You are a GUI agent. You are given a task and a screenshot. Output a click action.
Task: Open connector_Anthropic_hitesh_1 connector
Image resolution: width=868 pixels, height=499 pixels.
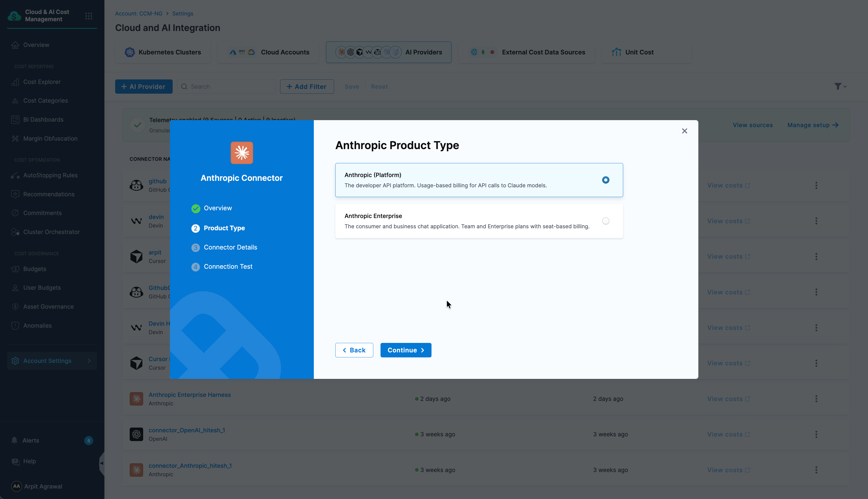pyautogui.click(x=190, y=466)
